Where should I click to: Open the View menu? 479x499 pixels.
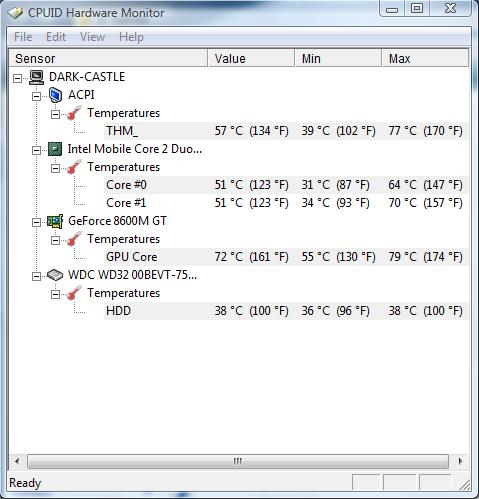coord(92,37)
